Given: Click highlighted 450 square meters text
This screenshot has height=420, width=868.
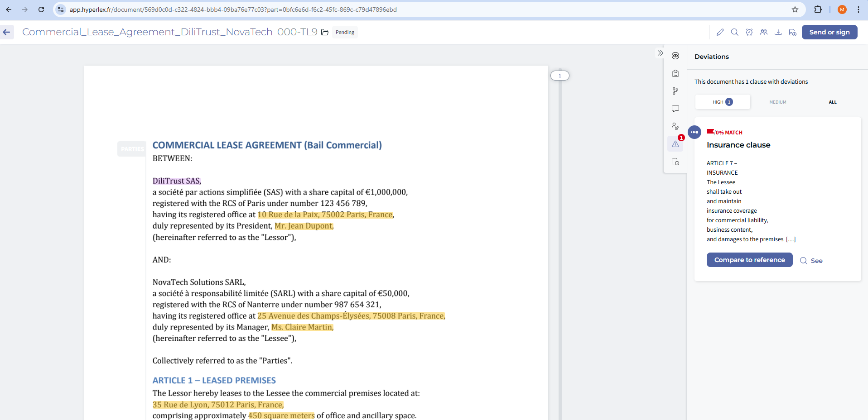Looking at the screenshot, I should [281, 415].
